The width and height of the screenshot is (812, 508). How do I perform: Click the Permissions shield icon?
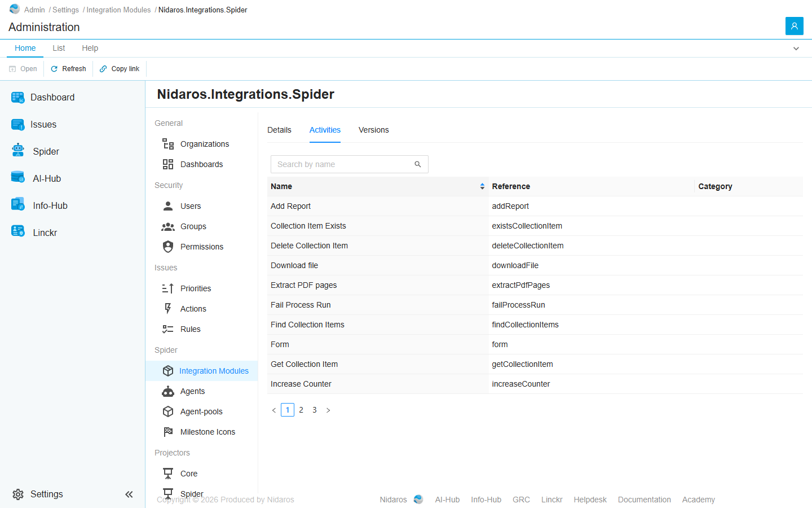pos(168,247)
